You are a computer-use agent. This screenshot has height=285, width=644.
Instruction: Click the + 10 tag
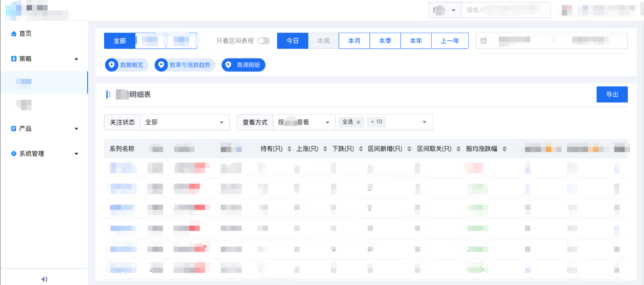[376, 122]
